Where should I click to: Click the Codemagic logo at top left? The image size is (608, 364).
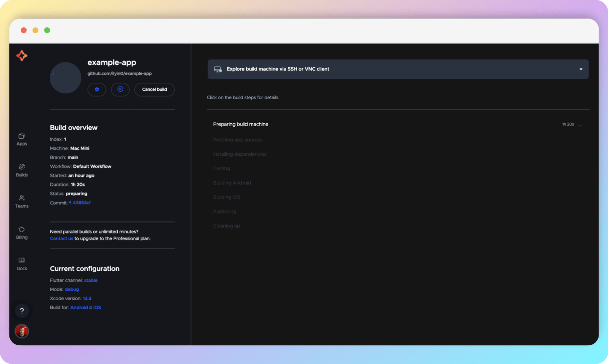22,56
